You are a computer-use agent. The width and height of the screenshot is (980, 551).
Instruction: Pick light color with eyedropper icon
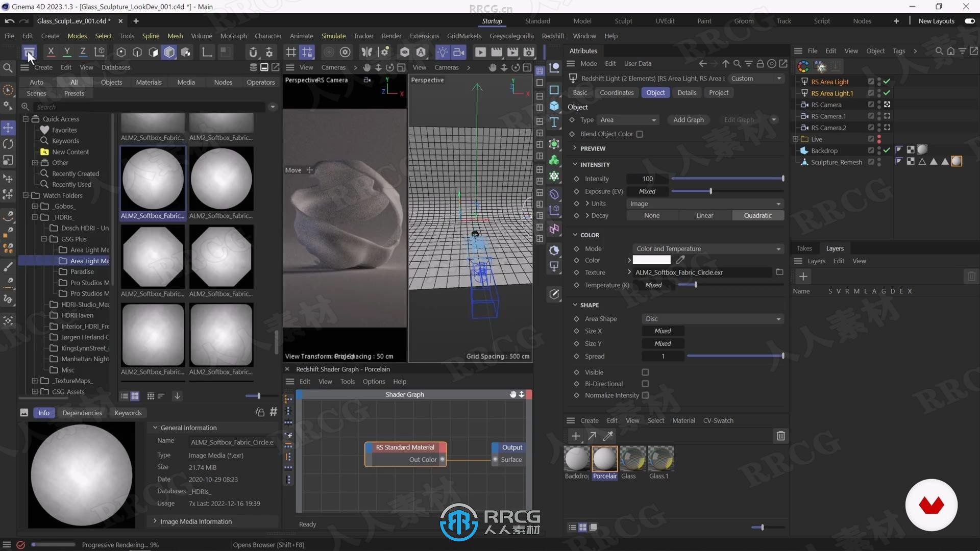click(x=680, y=260)
